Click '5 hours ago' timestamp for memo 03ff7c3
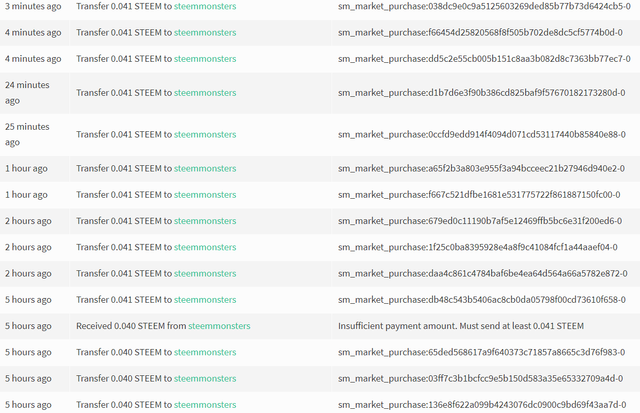The image size is (640, 413). 28,378
